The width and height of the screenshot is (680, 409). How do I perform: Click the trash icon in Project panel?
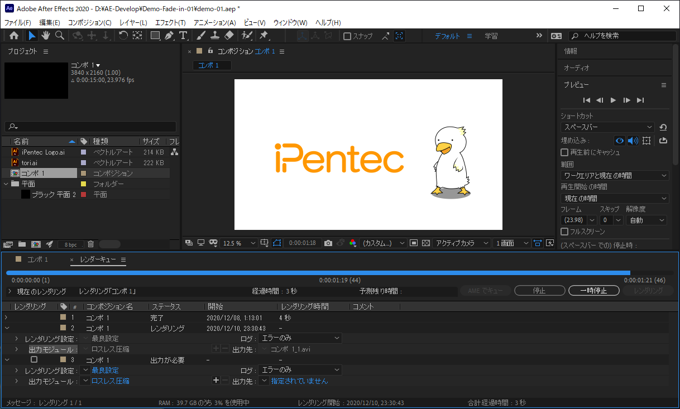pyautogui.click(x=91, y=244)
